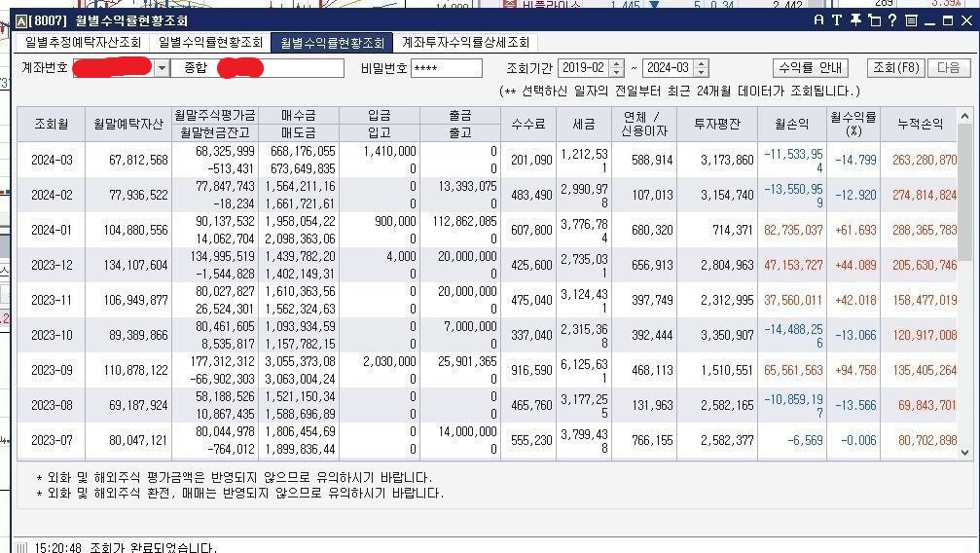
Task: Click the 263,280,870 cumulative profit value
Action: [x=925, y=160]
